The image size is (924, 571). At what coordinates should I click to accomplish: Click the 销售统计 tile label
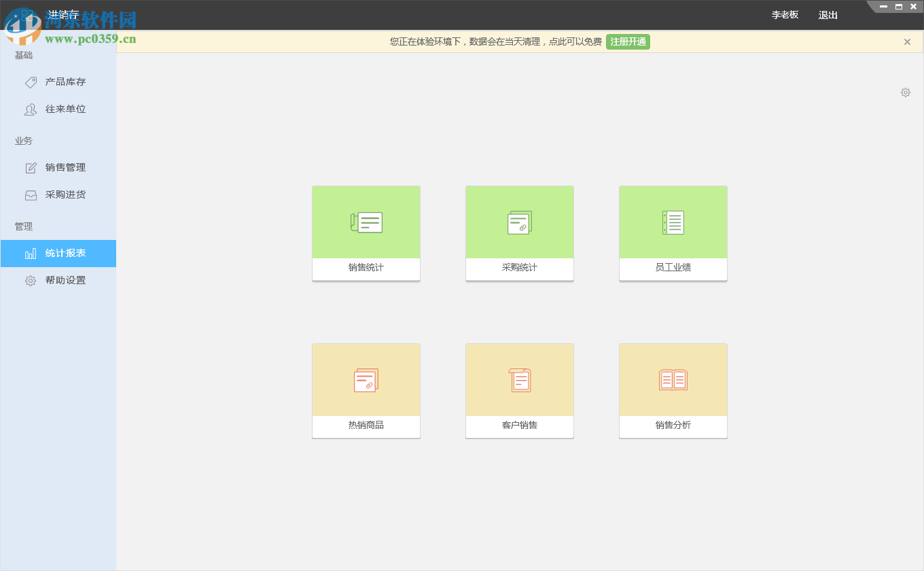366,268
